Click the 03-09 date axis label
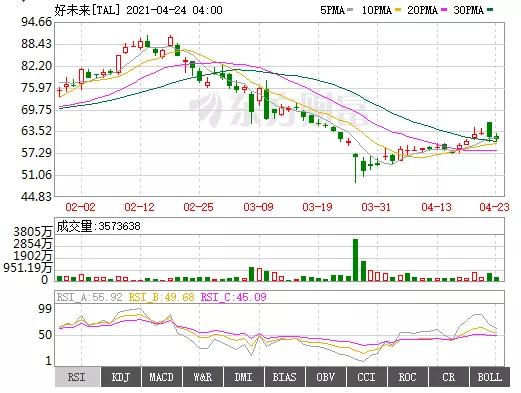 [x=258, y=207]
